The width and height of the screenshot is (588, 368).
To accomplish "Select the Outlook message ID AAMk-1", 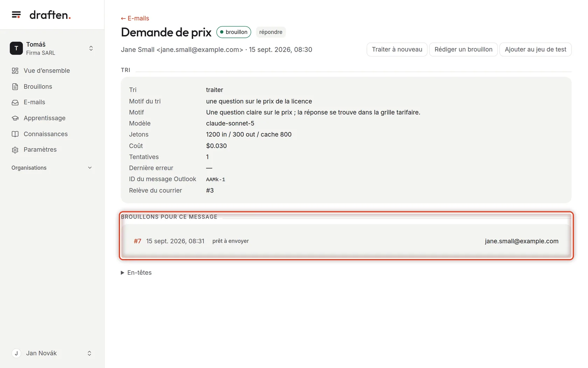I will (216, 179).
